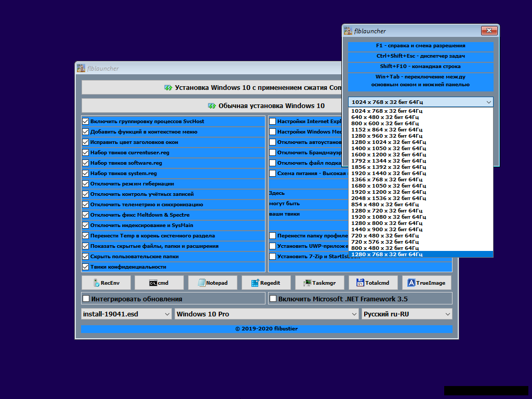Click Установка Windows 10 с применением сжатия button
The height and width of the screenshot is (399, 532).
pyautogui.click(x=212, y=87)
